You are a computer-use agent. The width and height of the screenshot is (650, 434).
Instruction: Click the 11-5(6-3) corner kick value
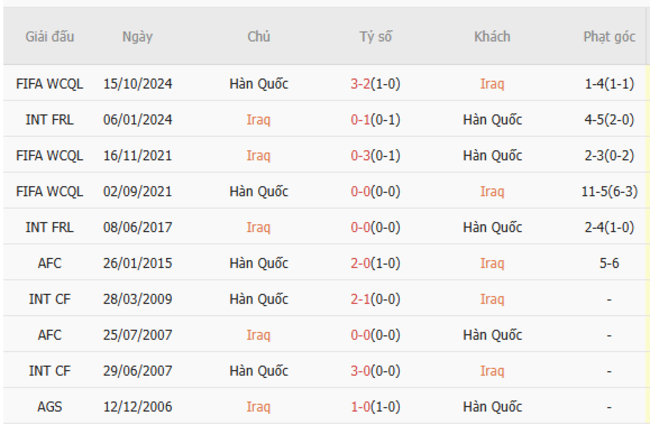click(609, 192)
